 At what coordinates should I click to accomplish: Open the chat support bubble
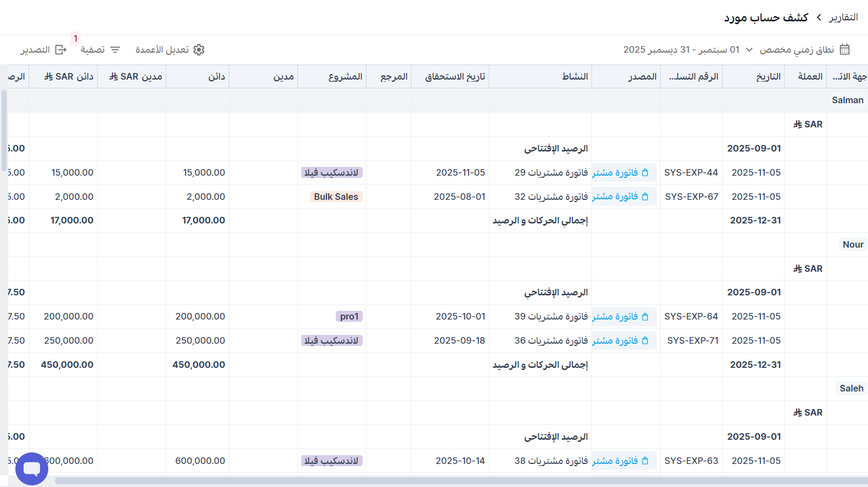tap(32, 469)
